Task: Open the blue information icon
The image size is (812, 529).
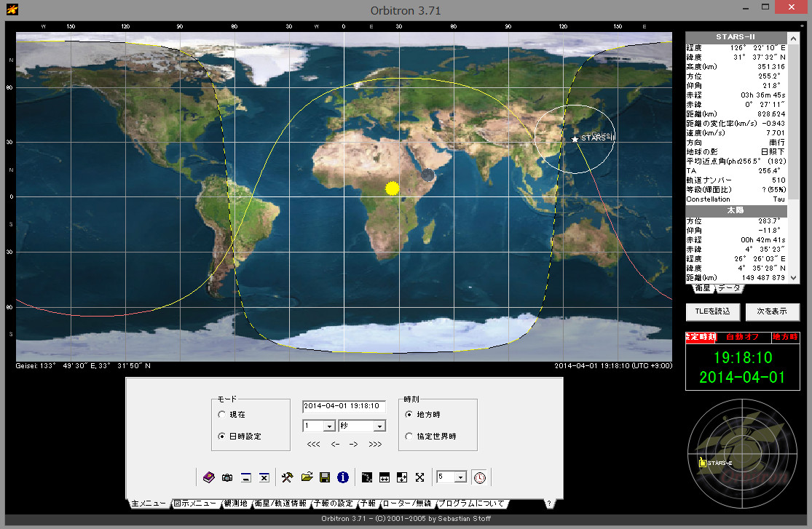Action: coord(343,477)
